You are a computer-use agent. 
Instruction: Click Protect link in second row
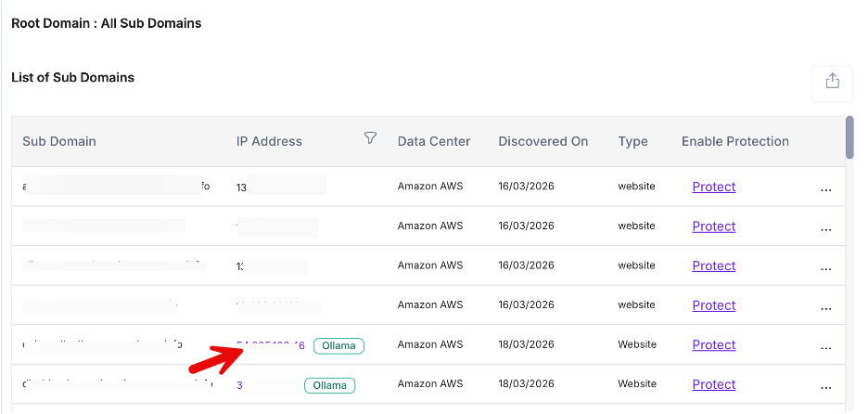pyautogui.click(x=713, y=226)
